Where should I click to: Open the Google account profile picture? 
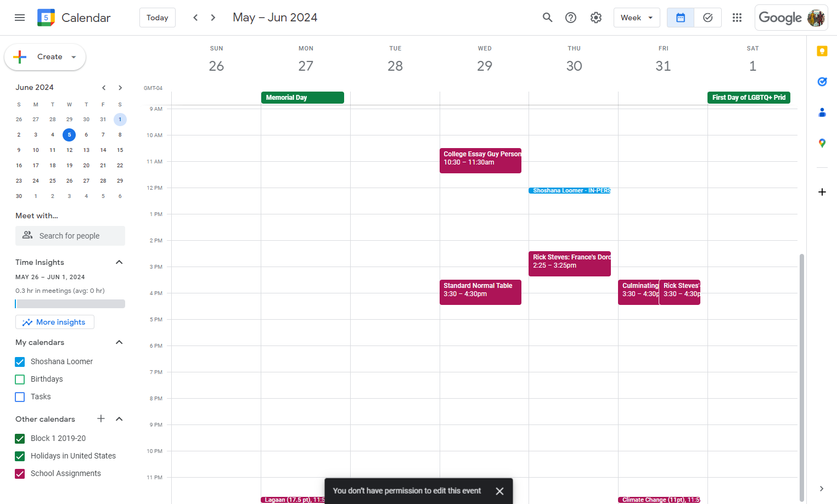[x=816, y=18]
